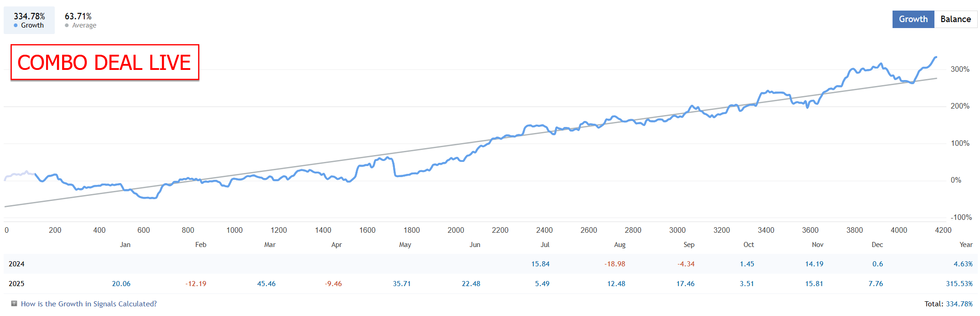Click the 300% y-axis label
Image resolution: width=980 pixels, height=316 pixels.
click(960, 69)
